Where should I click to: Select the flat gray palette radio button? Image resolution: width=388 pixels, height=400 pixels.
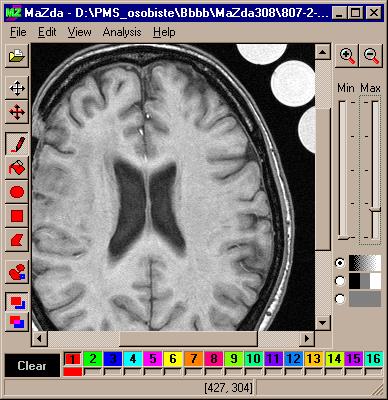tap(340, 299)
